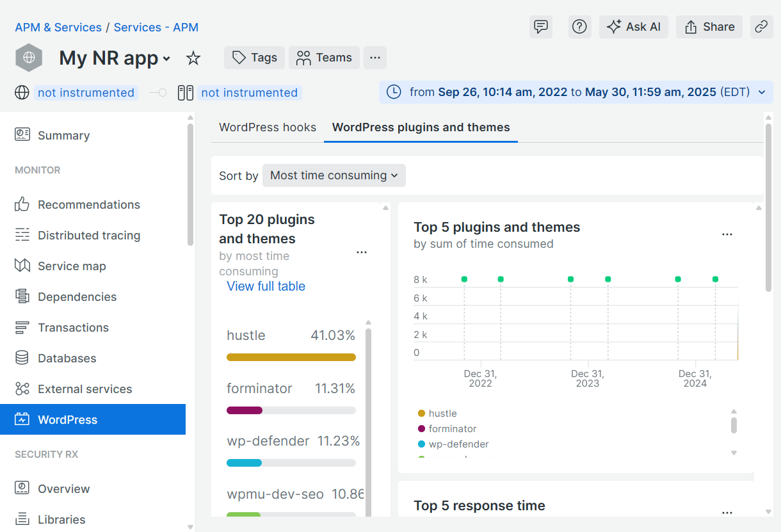Click the Dec 31, 2023 axis label

[x=588, y=378]
